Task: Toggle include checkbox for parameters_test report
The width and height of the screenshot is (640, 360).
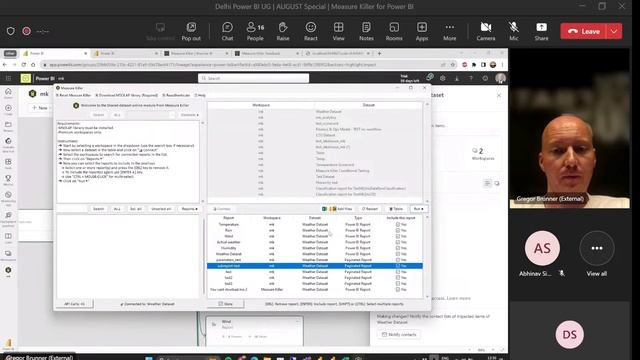Action: pos(398,260)
